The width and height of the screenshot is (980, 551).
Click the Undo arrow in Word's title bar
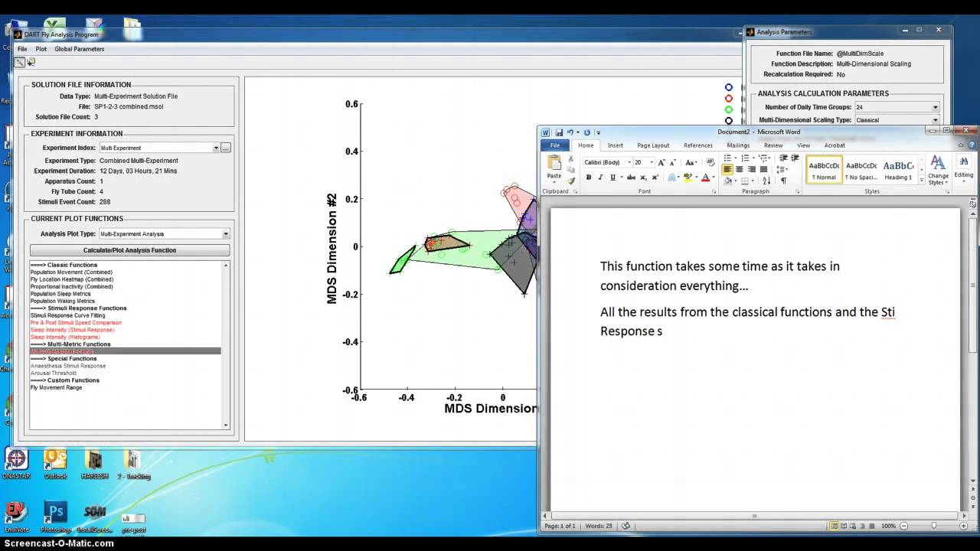click(570, 132)
